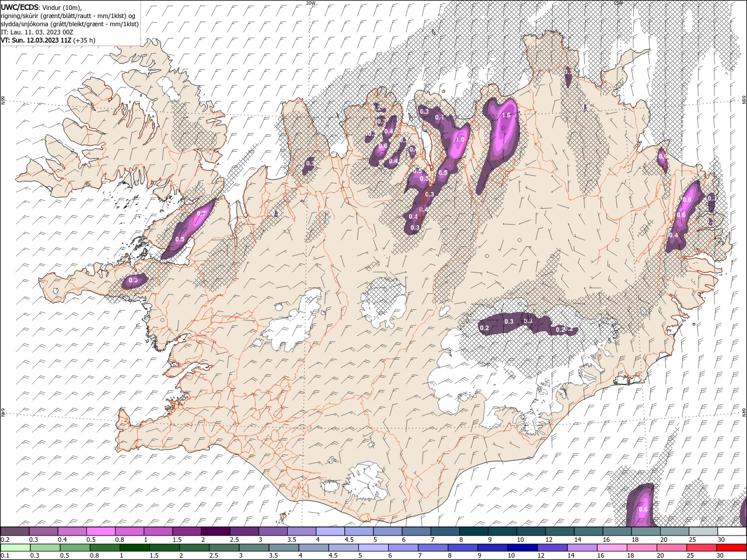Image resolution: width=747 pixels, height=560 pixels.
Task: Select the light pink 16 swatch in lower legend
Action: click(612, 548)
